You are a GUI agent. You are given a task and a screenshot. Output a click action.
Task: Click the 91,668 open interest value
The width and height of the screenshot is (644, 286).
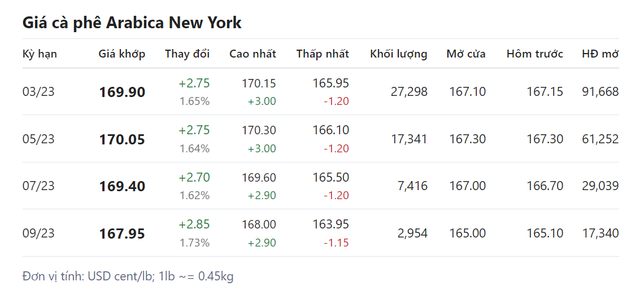click(600, 92)
